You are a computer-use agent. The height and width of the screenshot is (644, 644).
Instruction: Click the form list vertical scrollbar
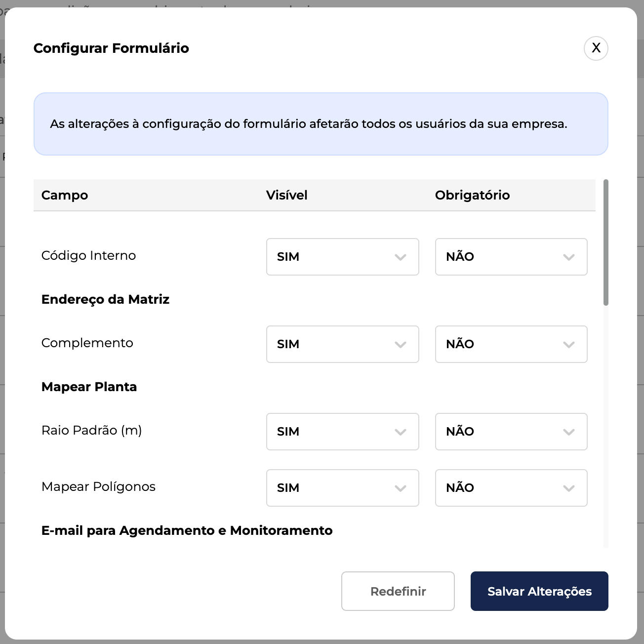pos(606,243)
